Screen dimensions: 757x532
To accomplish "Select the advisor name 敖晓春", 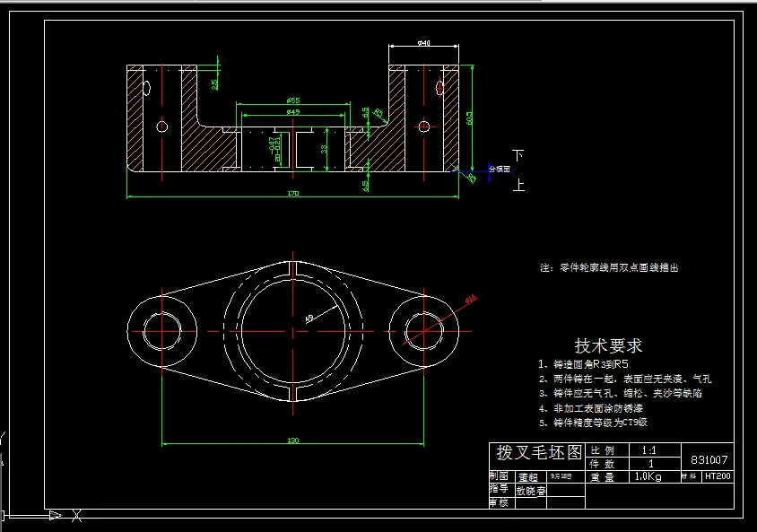I will click(x=531, y=491).
